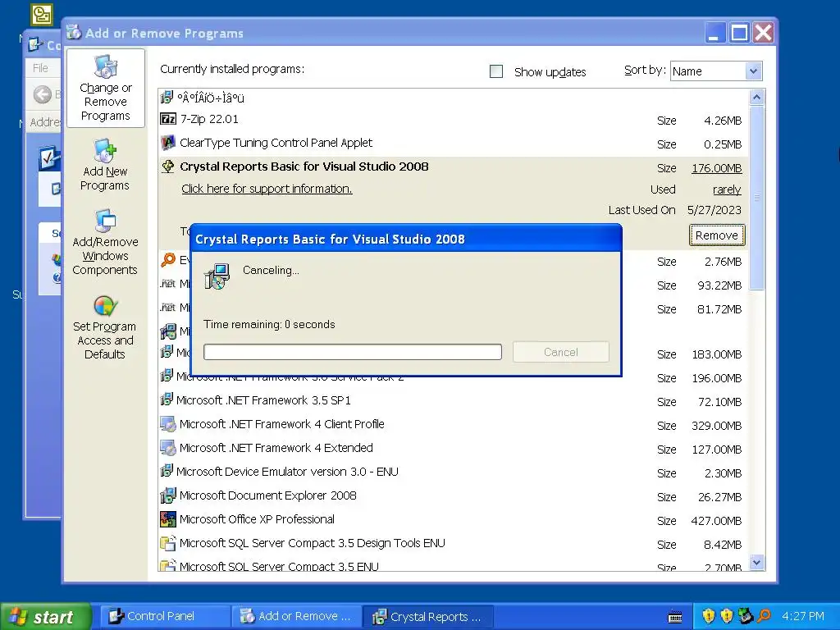Image resolution: width=840 pixels, height=630 pixels.
Task: Select .NET Framework 4 Client Profile icon
Action: 168,424
